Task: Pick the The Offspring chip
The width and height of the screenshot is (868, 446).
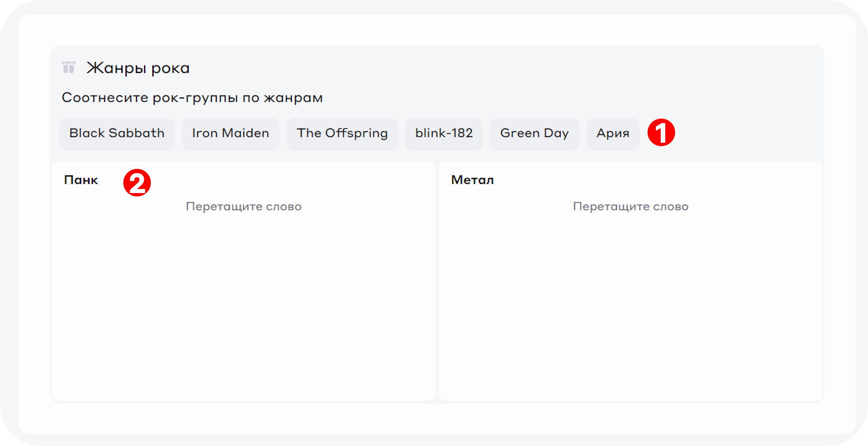Action: [342, 133]
